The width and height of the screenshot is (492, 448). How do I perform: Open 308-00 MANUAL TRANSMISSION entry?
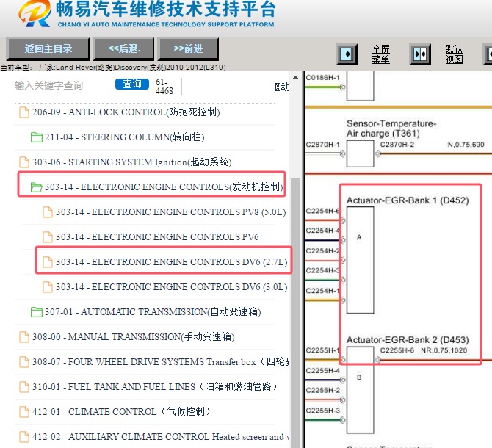point(134,337)
